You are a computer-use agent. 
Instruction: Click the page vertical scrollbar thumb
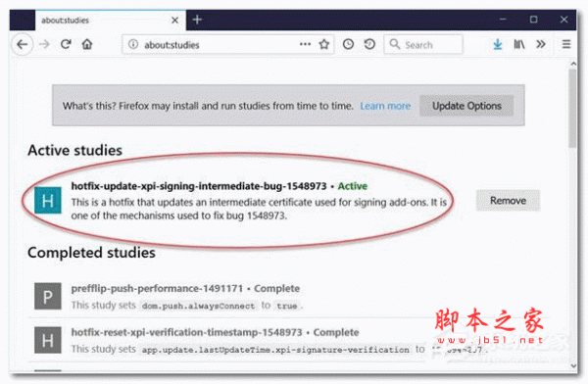[572, 109]
